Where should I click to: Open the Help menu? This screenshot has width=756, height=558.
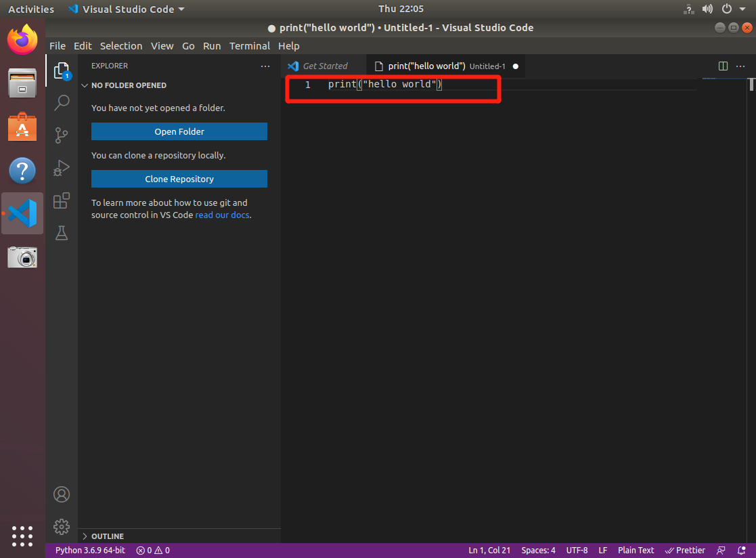coord(289,46)
